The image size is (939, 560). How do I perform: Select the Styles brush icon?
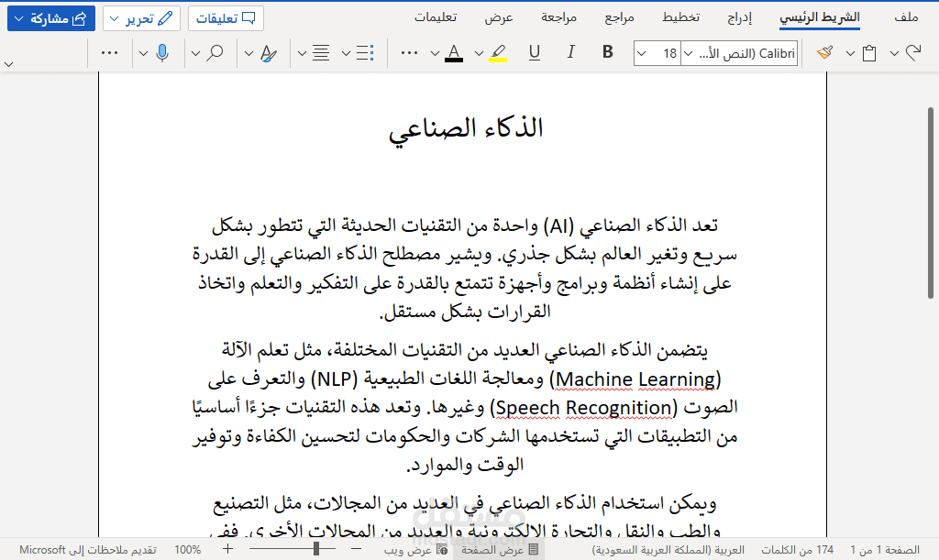[x=268, y=53]
